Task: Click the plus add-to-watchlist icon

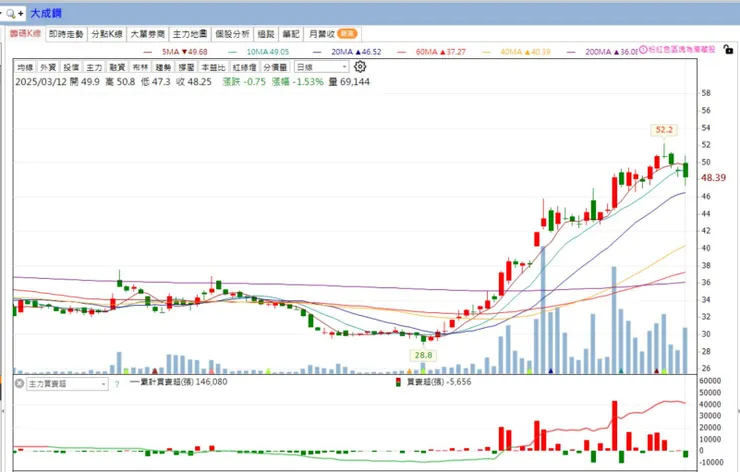Action: coord(20,14)
